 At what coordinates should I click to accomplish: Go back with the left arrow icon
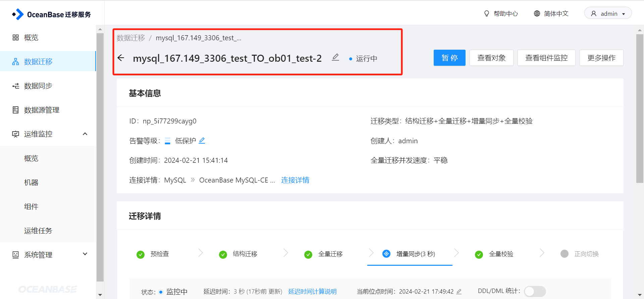(121, 58)
